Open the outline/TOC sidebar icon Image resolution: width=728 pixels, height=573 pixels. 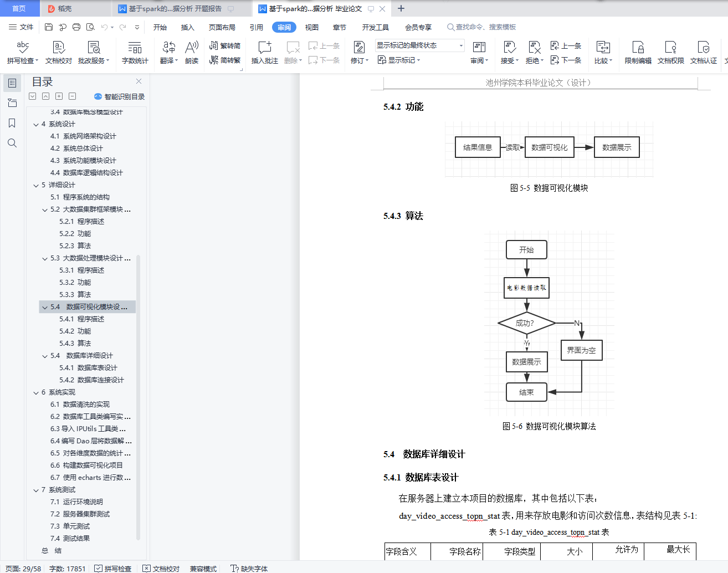(x=12, y=83)
